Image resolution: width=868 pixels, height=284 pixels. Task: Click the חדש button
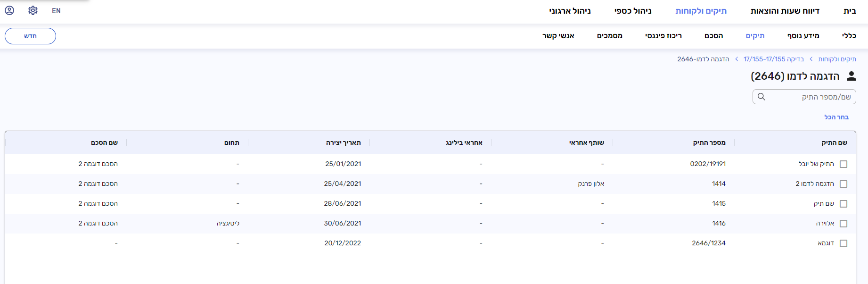pyautogui.click(x=30, y=36)
